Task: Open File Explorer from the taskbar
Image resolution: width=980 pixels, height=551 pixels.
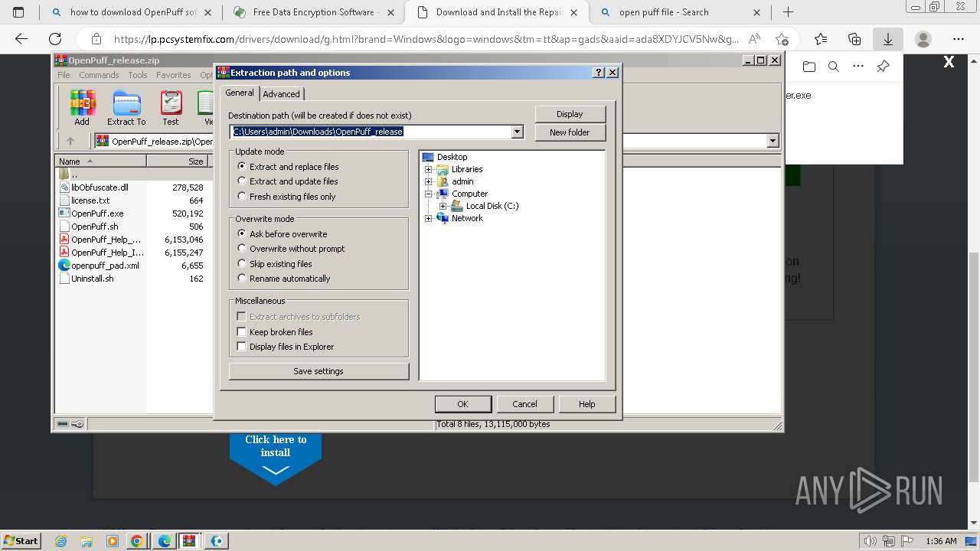Action: 87,541
